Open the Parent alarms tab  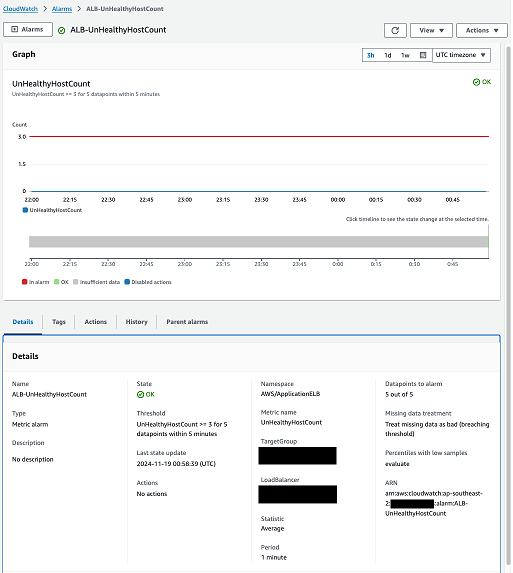pyautogui.click(x=187, y=322)
